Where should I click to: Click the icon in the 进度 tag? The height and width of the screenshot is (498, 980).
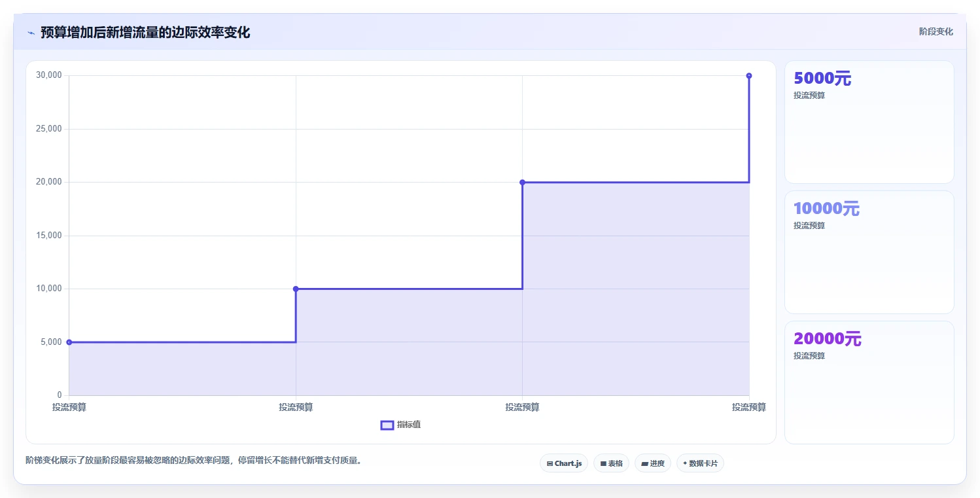tap(644, 463)
